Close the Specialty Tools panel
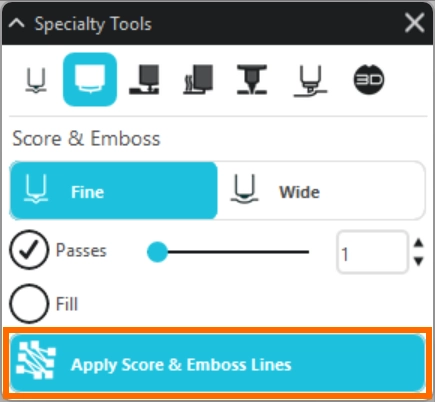 point(414,23)
